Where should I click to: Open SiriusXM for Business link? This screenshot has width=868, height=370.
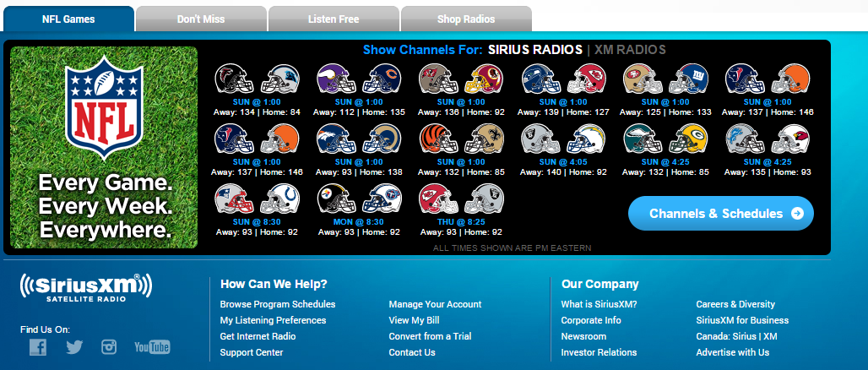point(742,320)
